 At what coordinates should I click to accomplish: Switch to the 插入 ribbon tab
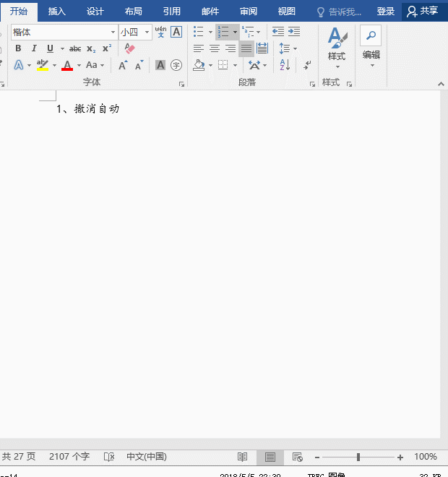[x=56, y=11]
